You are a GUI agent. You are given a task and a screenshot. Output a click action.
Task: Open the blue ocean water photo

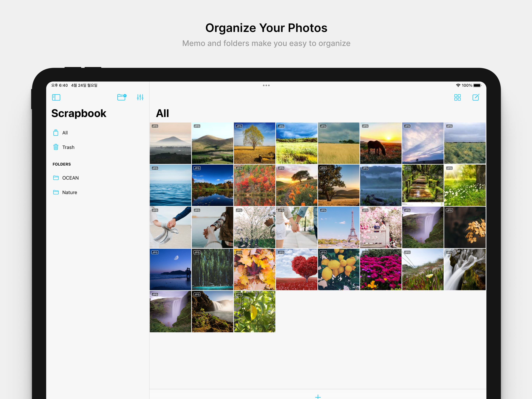[x=170, y=185]
